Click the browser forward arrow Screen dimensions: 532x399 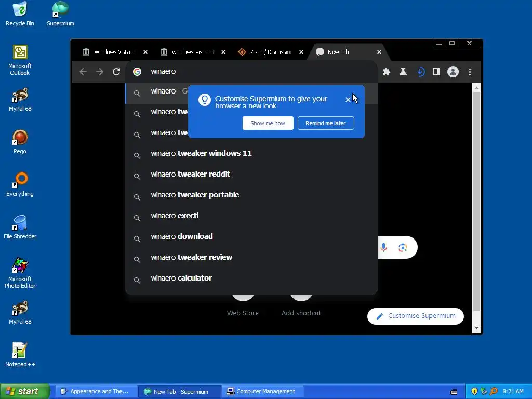click(x=100, y=72)
